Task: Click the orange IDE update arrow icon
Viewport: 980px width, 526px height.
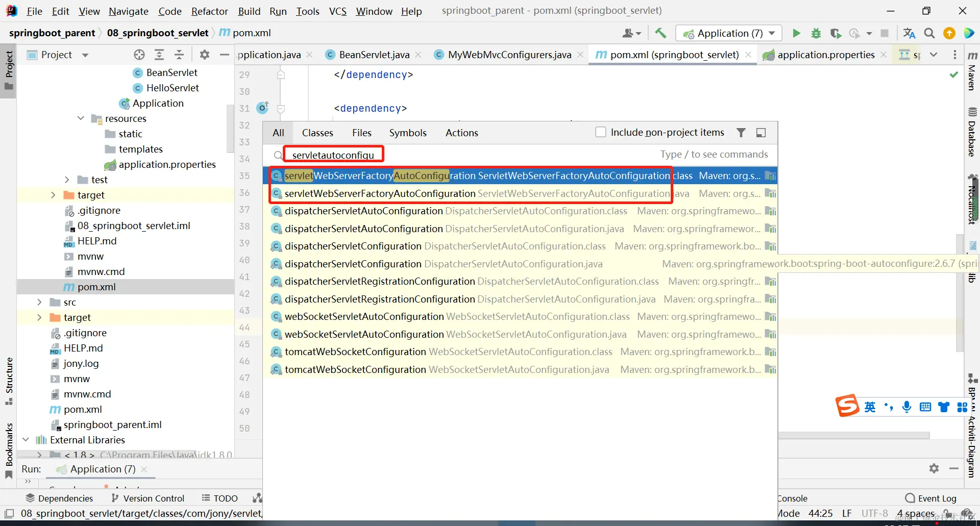Action: [949, 33]
